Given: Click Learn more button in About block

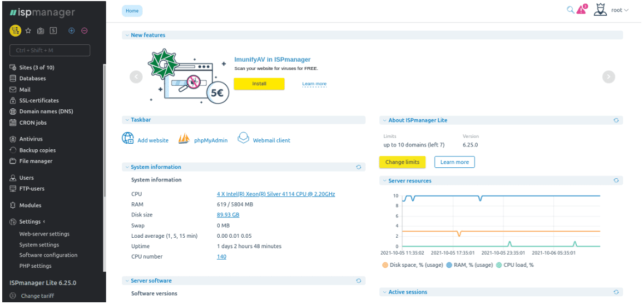Looking at the screenshot, I should coord(454,162).
